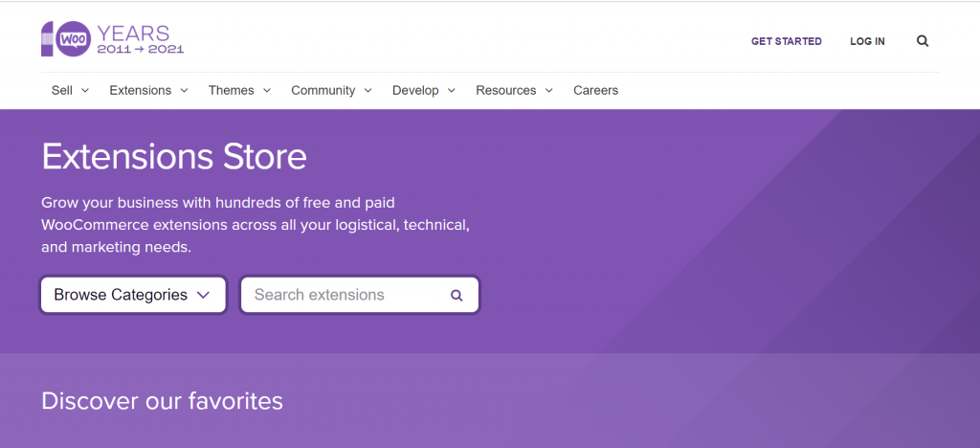980x448 pixels.
Task: Click the Browse Categories chevron arrow
Action: [203, 295]
